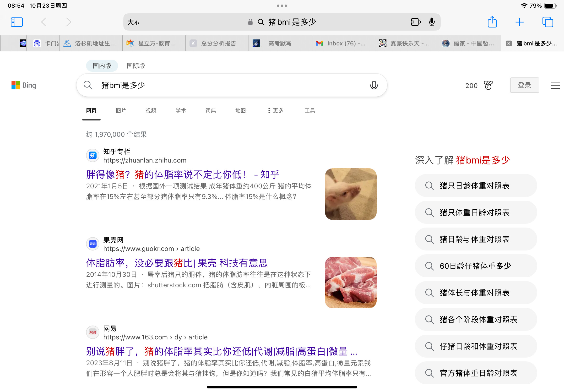Tap the address bar microphone icon
This screenshot has height=392, width=564.
(431, 22)
